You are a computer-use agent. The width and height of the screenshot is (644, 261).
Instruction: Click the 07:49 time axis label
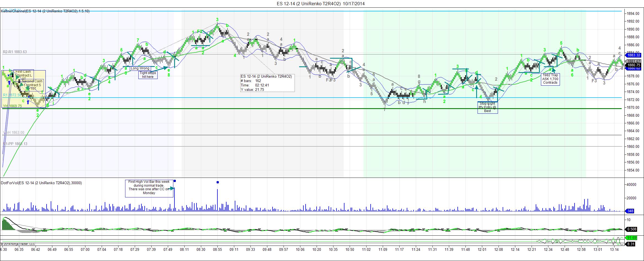168,249
